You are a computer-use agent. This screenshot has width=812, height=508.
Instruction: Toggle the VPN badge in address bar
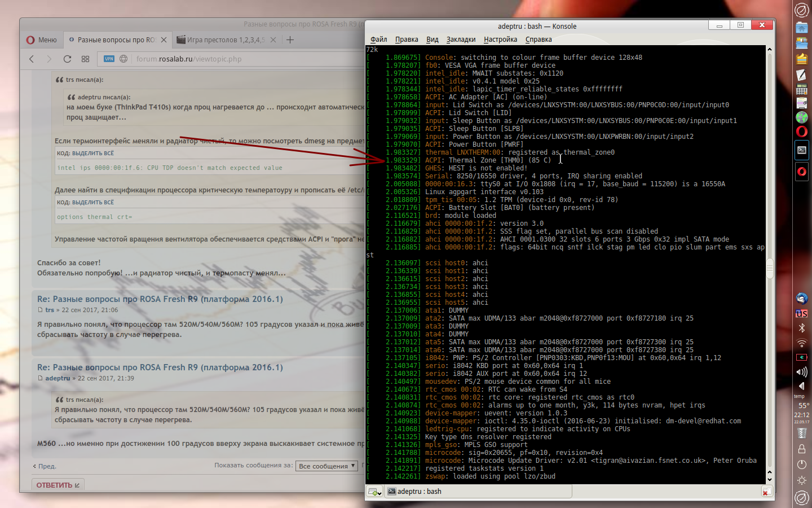(x=109, y=59)
